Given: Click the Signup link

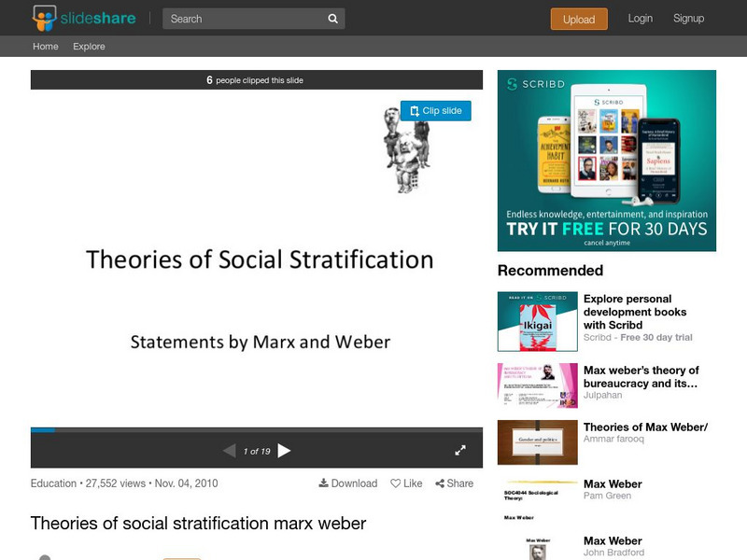Looking at the screenshot, I should [688, 17].
